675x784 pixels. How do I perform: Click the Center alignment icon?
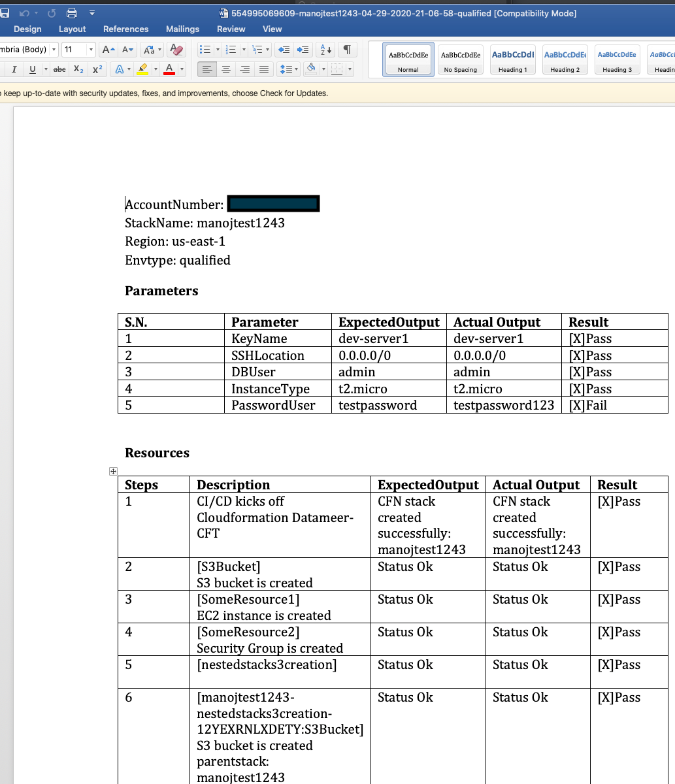[226, 69]
